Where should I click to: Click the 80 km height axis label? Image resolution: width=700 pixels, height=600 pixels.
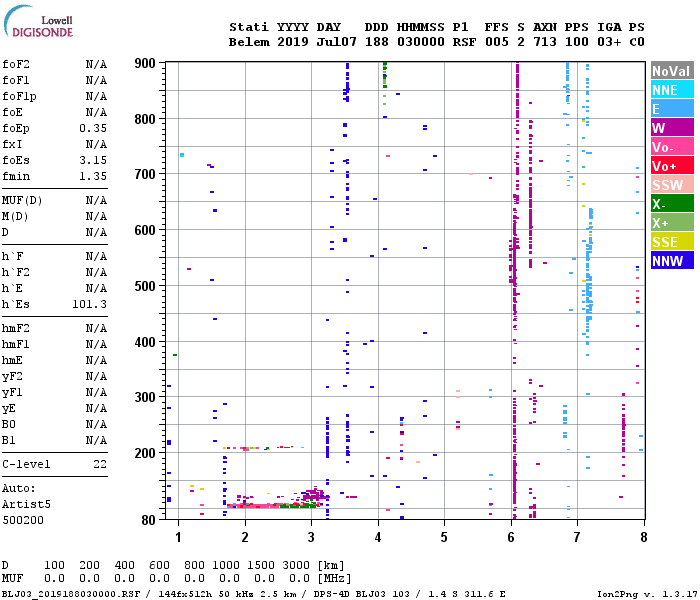tap(148, 520)
